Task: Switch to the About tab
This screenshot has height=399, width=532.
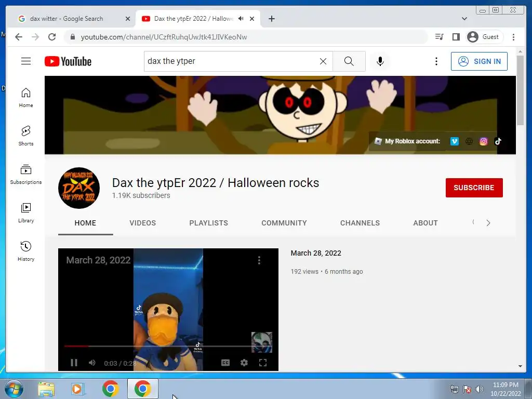Action: click(x=425, y=223)
